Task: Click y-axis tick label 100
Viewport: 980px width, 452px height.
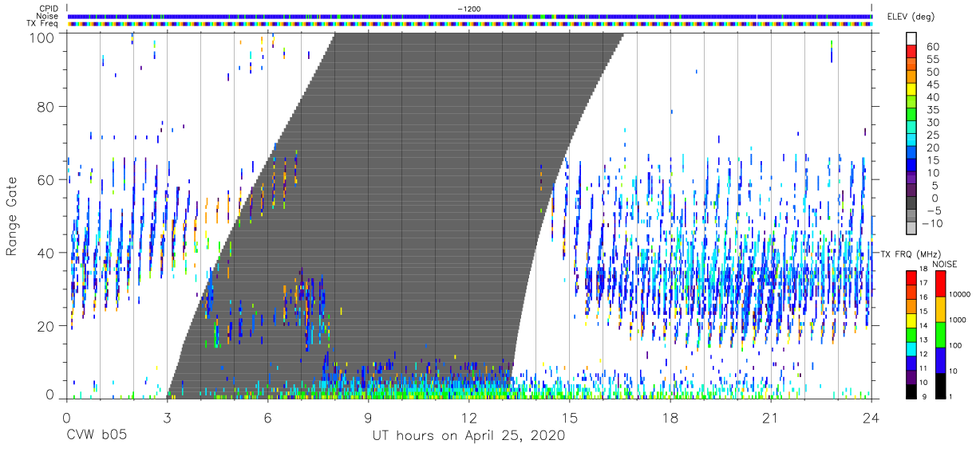Action: click(x=41, y=37)
